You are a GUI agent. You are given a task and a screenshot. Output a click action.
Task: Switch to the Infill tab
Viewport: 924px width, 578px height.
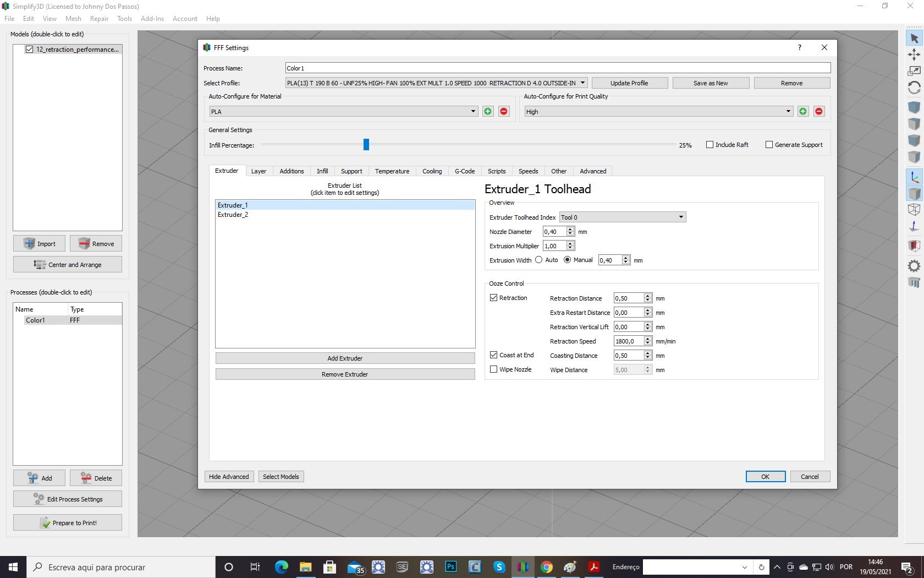click(x=322, y=171)
